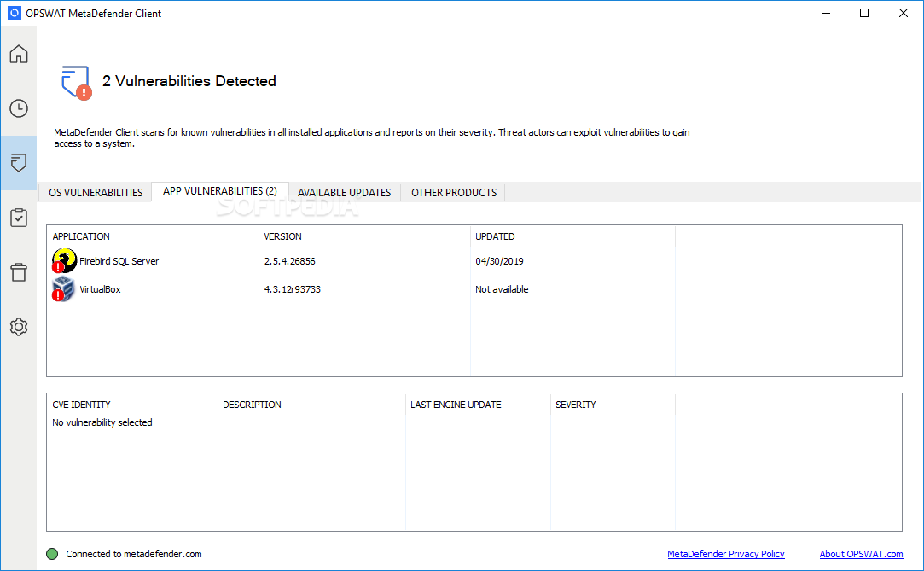Viewport: 924px width, 571px height.
Task: Click the LAST ENGINE UPDATE column header
Action: (456, 405)
